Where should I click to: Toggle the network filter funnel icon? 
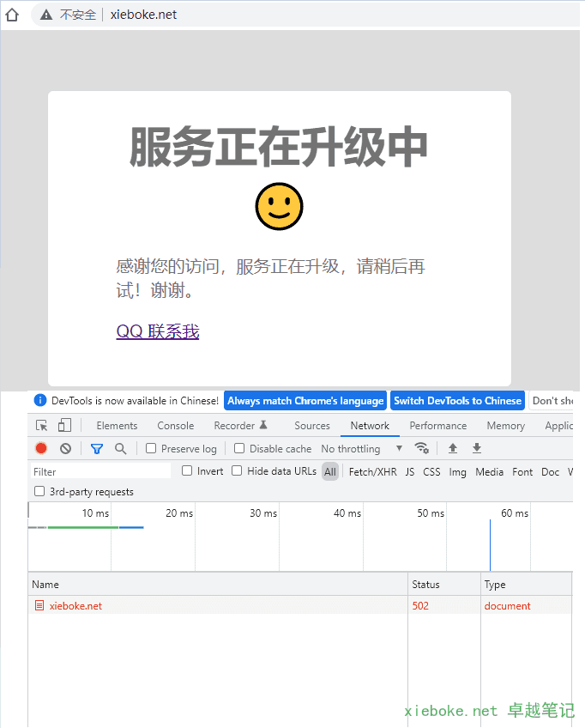click(x=97, y=448)
